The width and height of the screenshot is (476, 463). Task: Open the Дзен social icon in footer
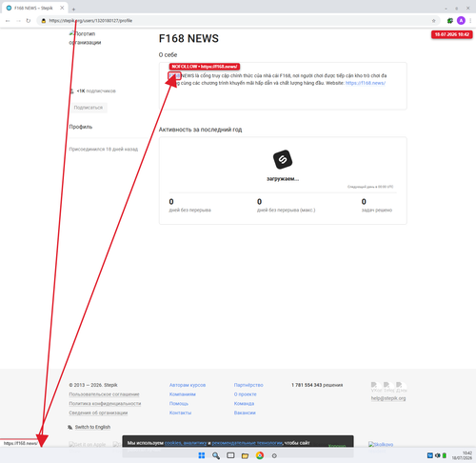[x=401, y=387]
